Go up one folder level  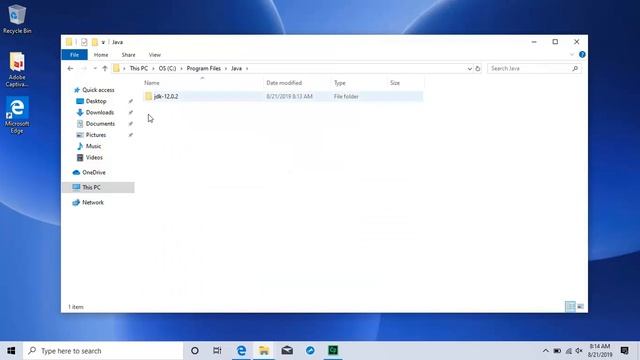[x=105, y=69]
